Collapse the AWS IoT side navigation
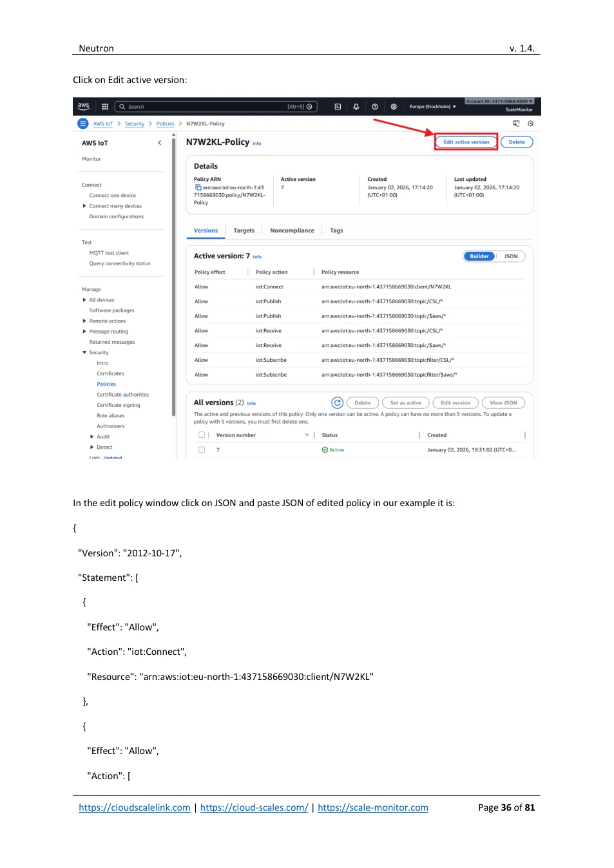The image size is (614, 868). (x=160, y=143)
